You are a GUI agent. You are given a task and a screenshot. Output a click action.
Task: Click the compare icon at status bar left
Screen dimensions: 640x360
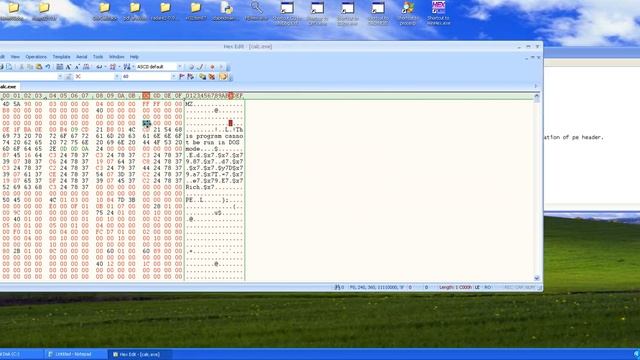tap(338, 287)
